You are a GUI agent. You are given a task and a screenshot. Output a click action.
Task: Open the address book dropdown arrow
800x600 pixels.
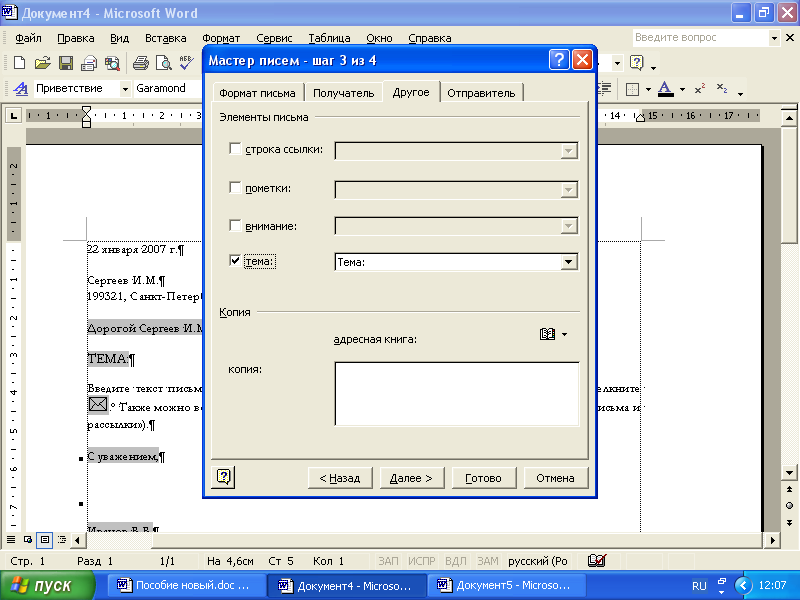[x=564, y=335]
